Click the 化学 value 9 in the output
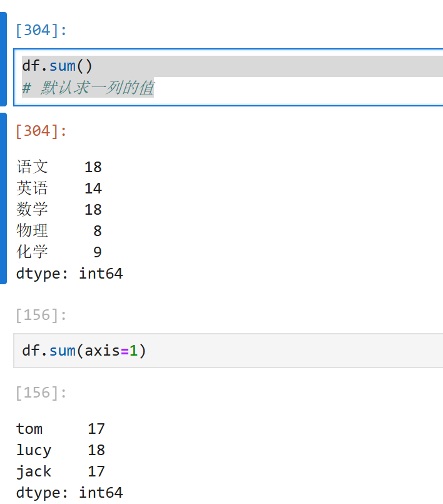 tap(97, 252)
